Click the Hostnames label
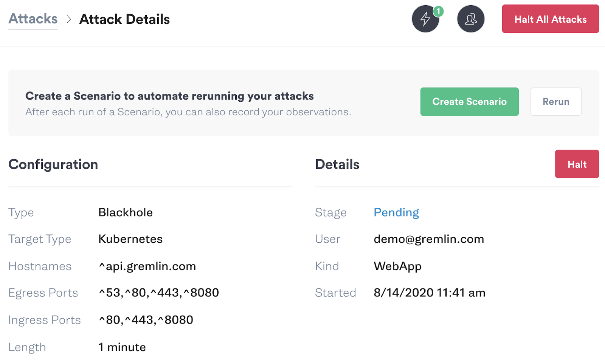The image size is (605, 364). pos(40,266)
